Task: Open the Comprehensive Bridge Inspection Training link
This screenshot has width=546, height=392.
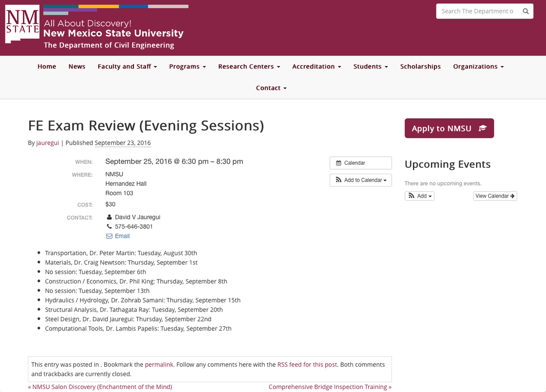Action: point(330,387)
